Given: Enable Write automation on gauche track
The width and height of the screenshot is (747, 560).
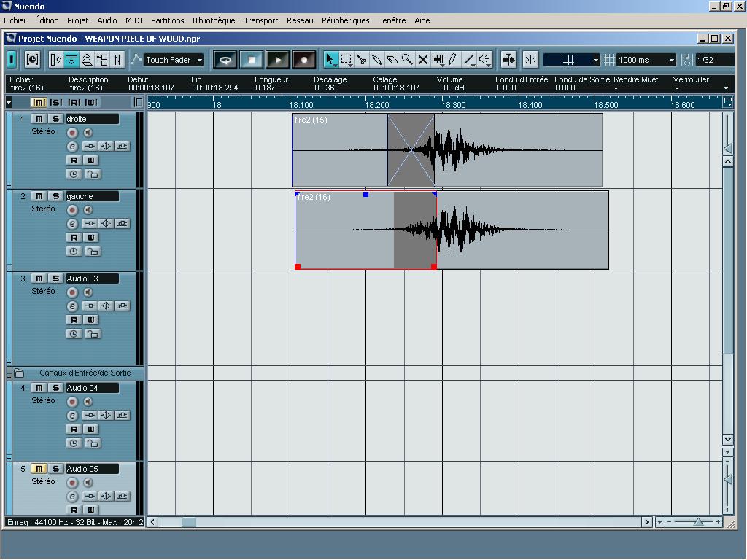Looking at the screenshot, I should (91, 238).
